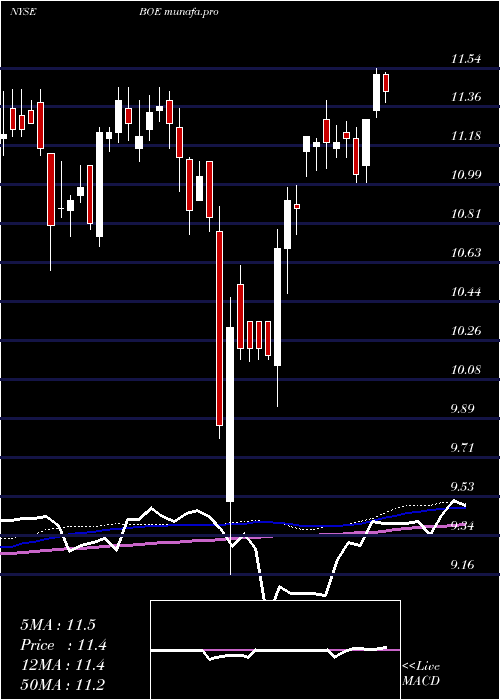Click the Price : 11.4 value

(63, 645)
